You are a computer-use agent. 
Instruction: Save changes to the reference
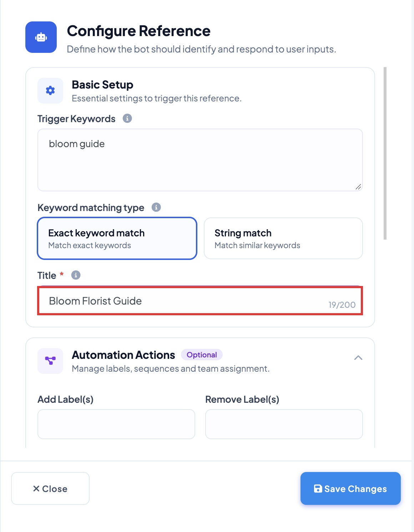[x=350, y=488]
